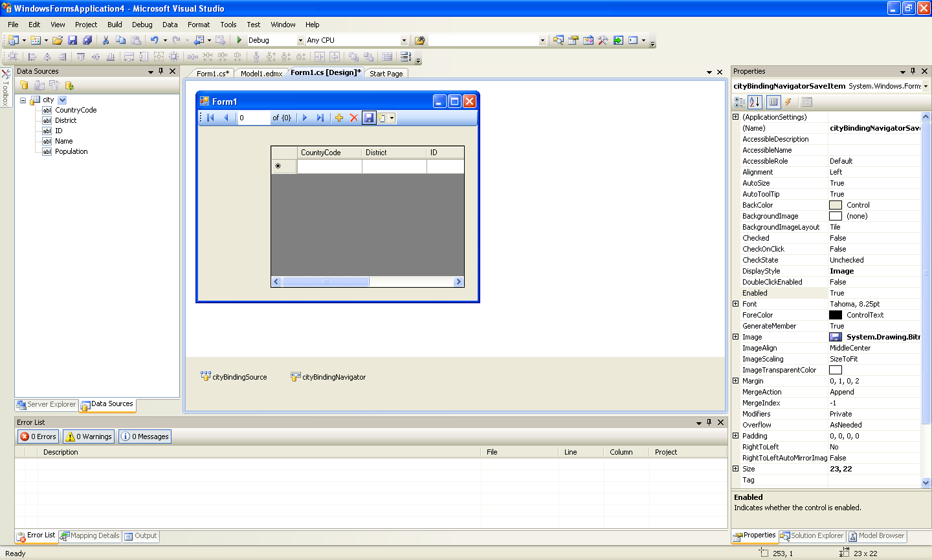Image resolution: width=932 pixels, height=560 pixels.
Task: Open the Debug configuration dropdown
Action: click(300, 40)
